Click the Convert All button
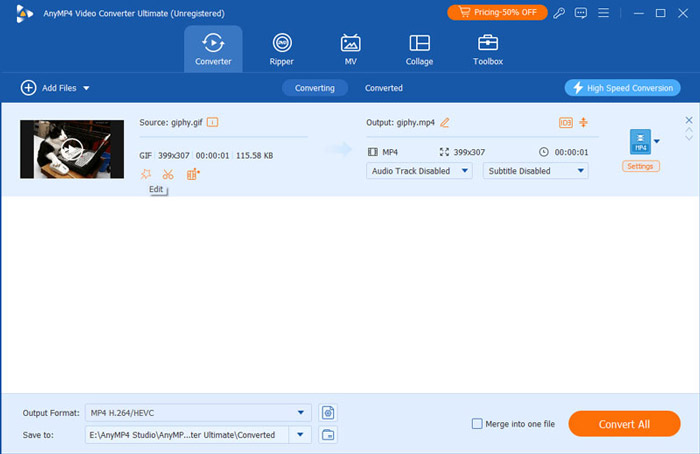 [624, 424]
